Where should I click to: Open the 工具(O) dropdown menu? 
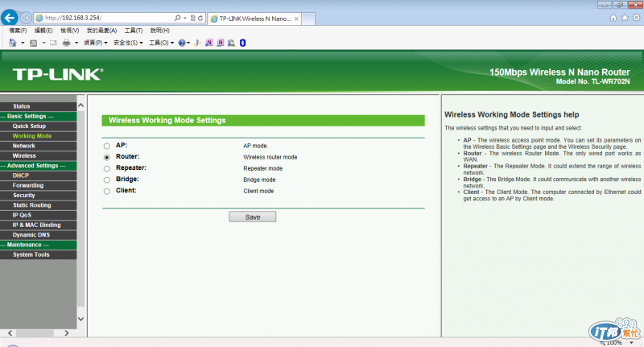tap(162, 43)
